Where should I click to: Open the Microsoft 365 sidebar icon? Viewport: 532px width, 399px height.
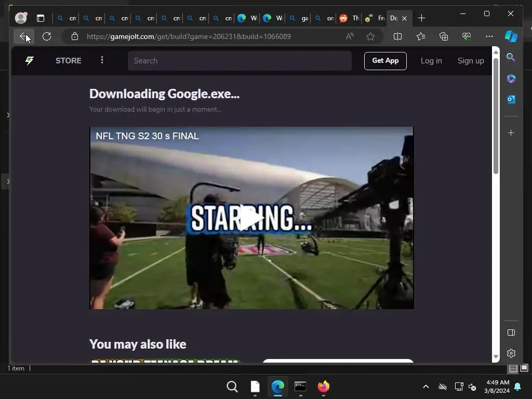(511, 78)
